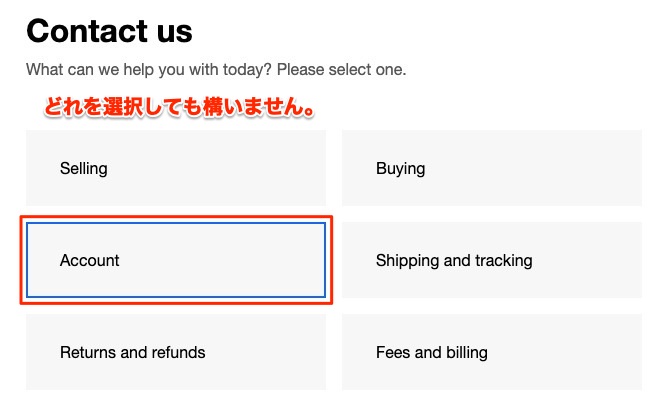The height and width of the screenshot is (414, 664).
Task: Get help with an account issue
Action: coord(176,260)
